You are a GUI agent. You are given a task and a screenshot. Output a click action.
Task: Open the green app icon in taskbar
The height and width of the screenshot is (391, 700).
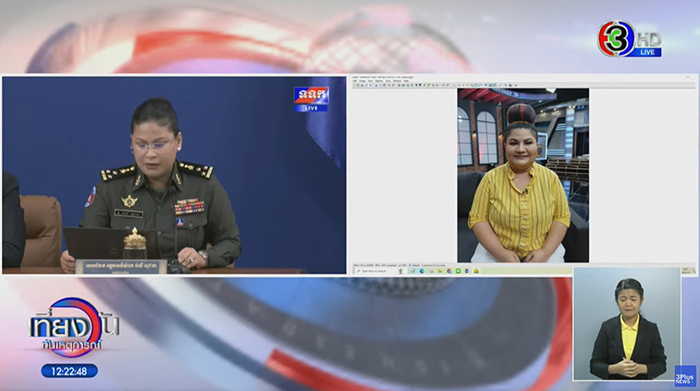(458, 271)
